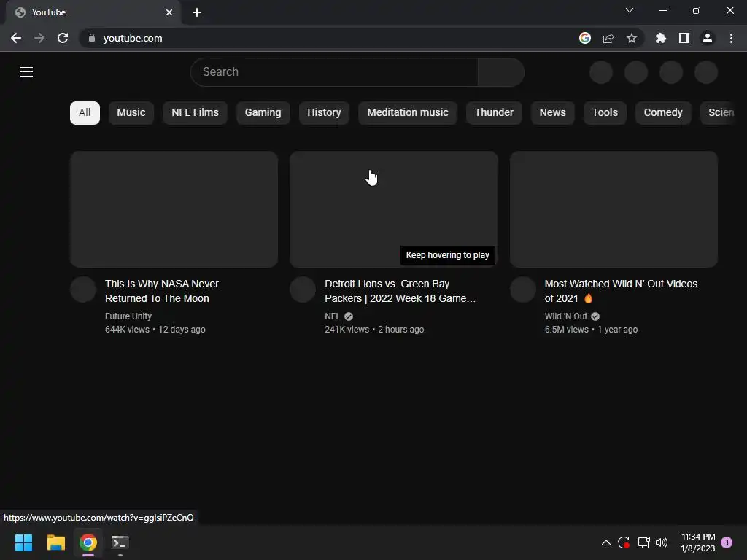Open the volume tray icon
The width and height of the screenshot is (747, 560).
(x=662, y=542)
